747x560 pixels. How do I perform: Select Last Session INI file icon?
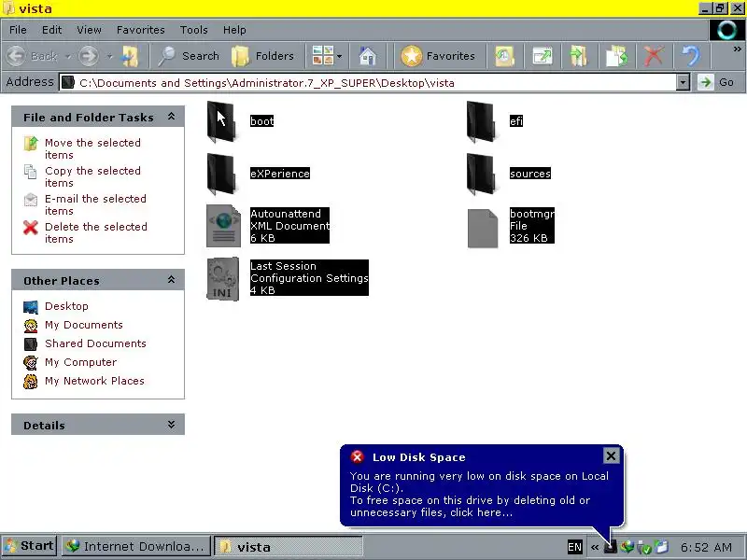pos(223,279)
